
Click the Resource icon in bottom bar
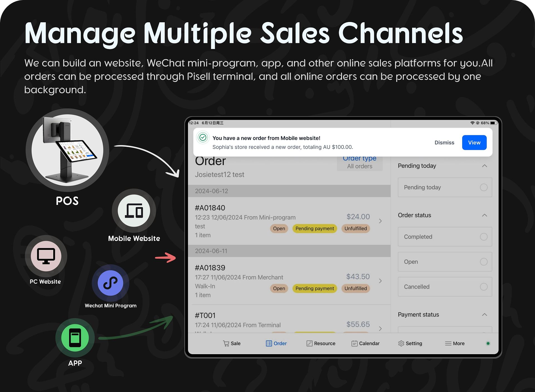coord(309,344)
